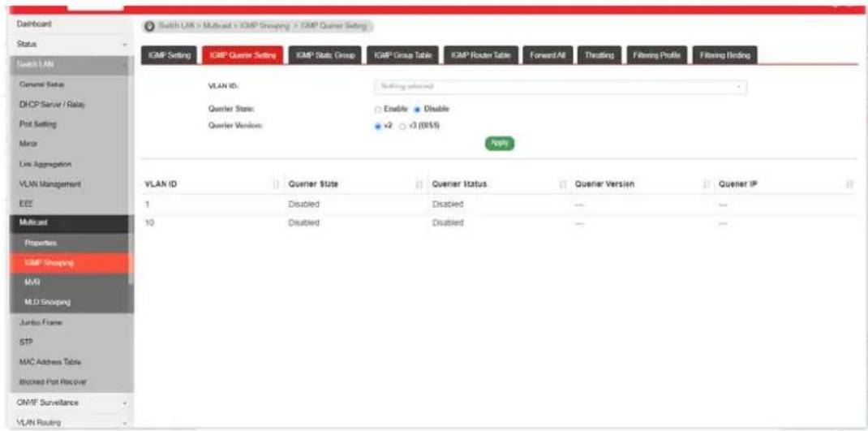This screenshot has height=431, width=868.
Task: Open IGMP Snooping submenu item
Action: pyautogui.click(x=69, y=263)
